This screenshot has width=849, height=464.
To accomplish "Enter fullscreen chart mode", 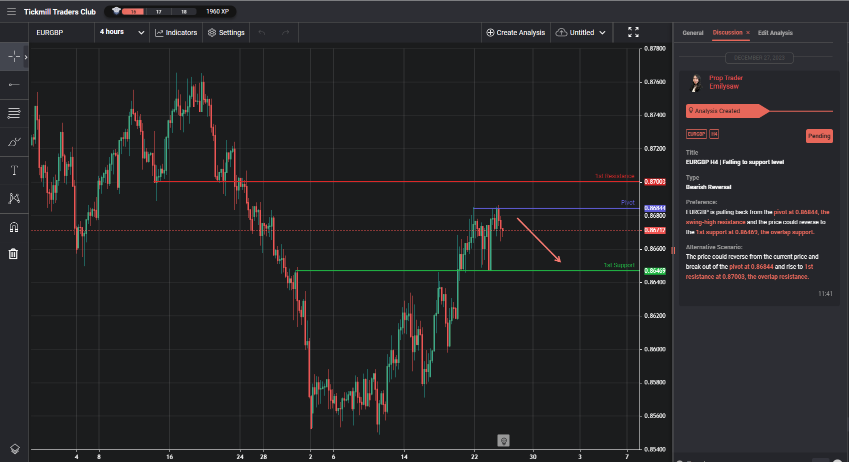I will pyautogui.click(x=633, y=32).
